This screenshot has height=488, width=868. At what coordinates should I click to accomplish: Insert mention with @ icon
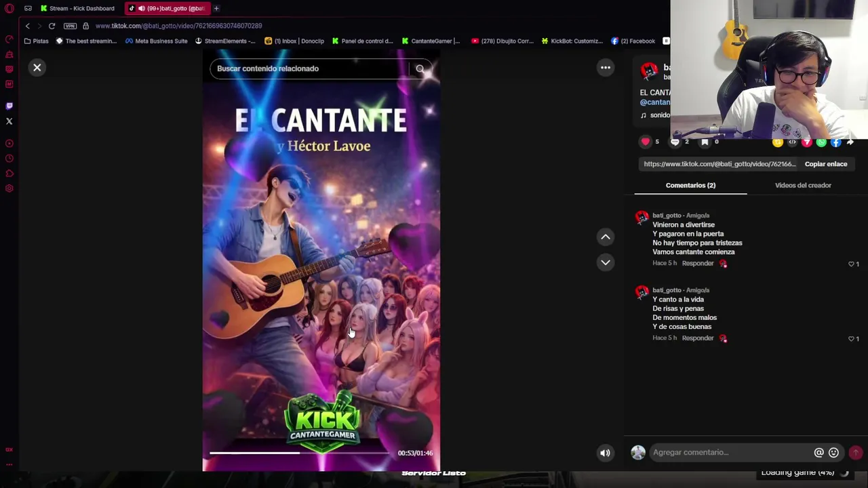click(x=819, y=453)
